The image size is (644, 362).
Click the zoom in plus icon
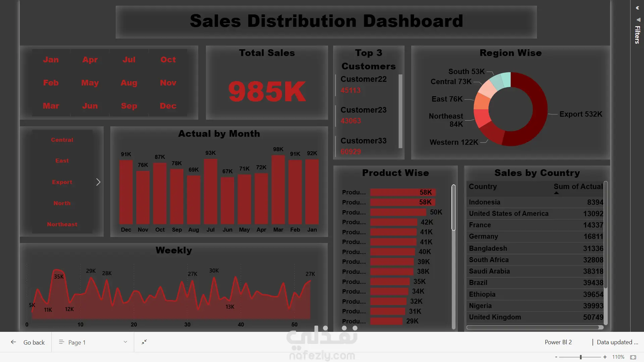605,357
